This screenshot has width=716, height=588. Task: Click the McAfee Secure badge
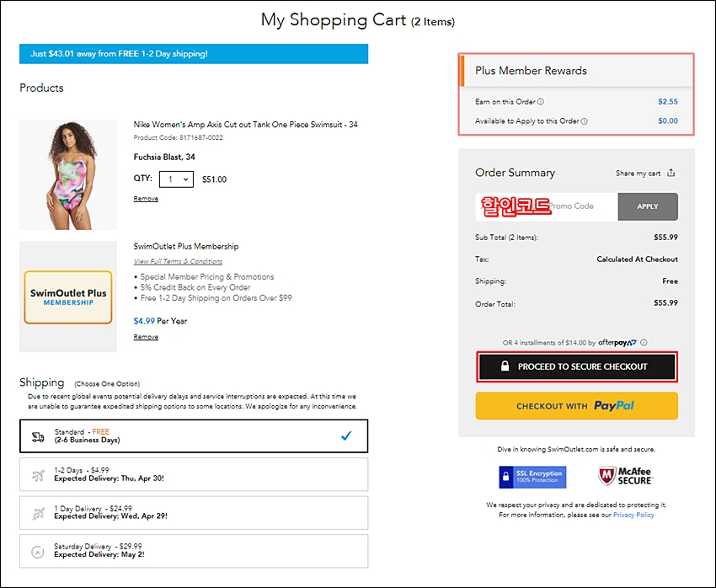tap(625, 476)
